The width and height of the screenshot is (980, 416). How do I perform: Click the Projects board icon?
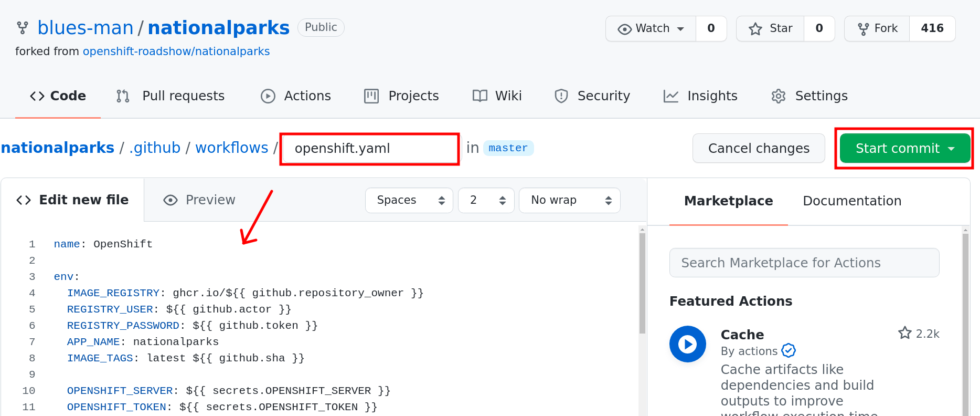(x=371, y=96)
